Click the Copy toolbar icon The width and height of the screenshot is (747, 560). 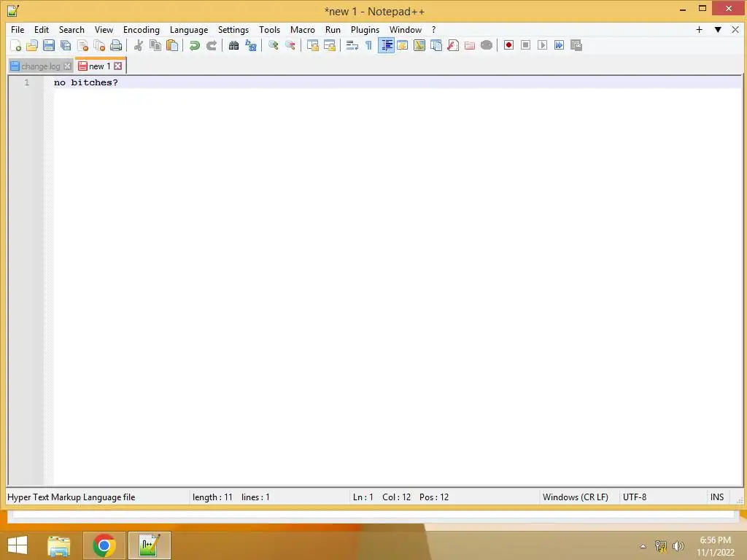(155, 45)
